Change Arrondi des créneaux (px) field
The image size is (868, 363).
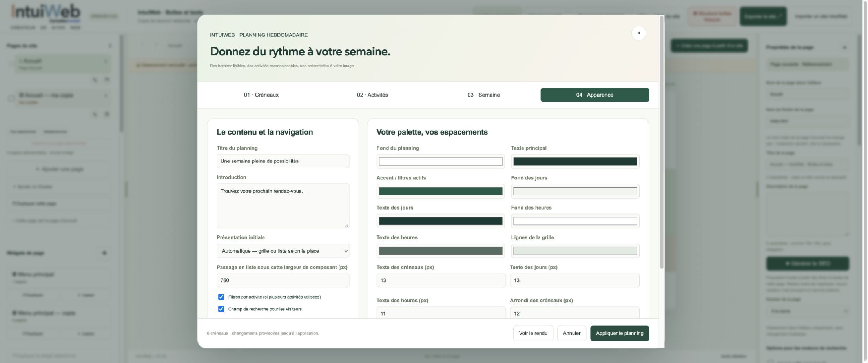(574, 313)
